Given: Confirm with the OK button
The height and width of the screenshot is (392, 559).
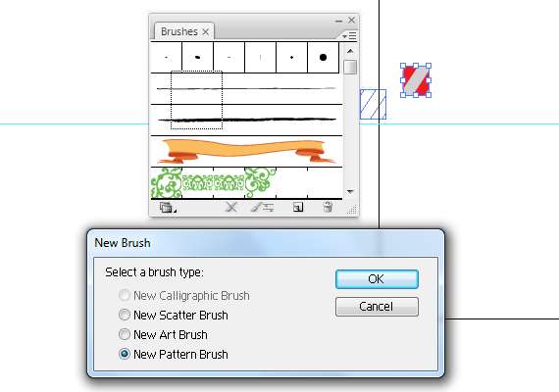Looking at the screenshot, I should [377, 279].
